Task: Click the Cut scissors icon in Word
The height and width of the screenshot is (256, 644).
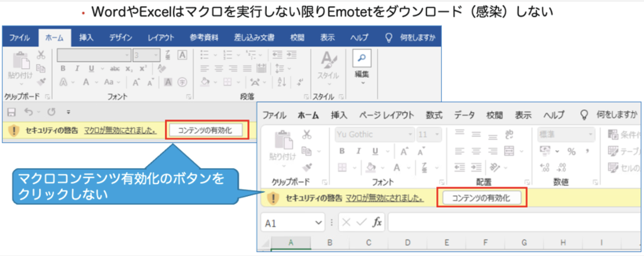Action: tap(41, 55)
